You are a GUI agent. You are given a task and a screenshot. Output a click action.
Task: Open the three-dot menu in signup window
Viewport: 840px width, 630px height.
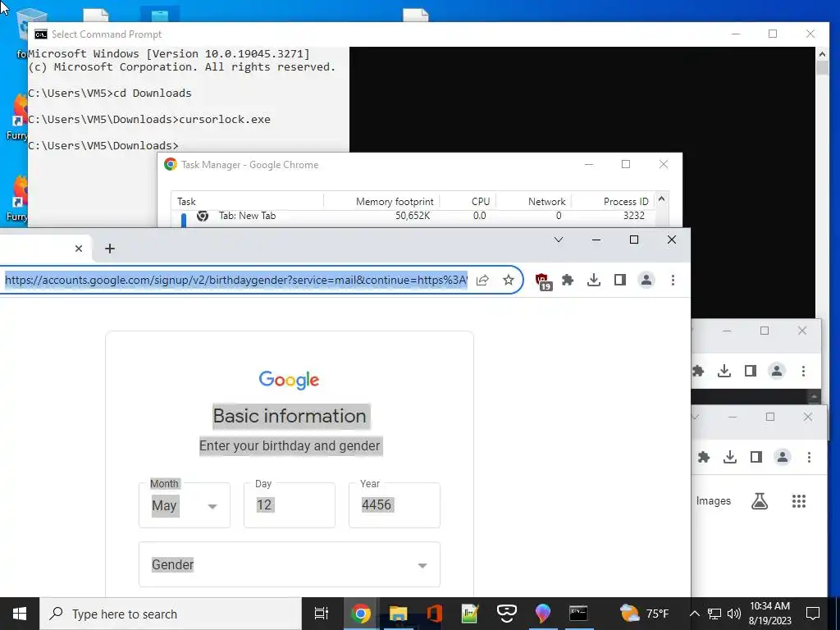[x=673, y=281]
